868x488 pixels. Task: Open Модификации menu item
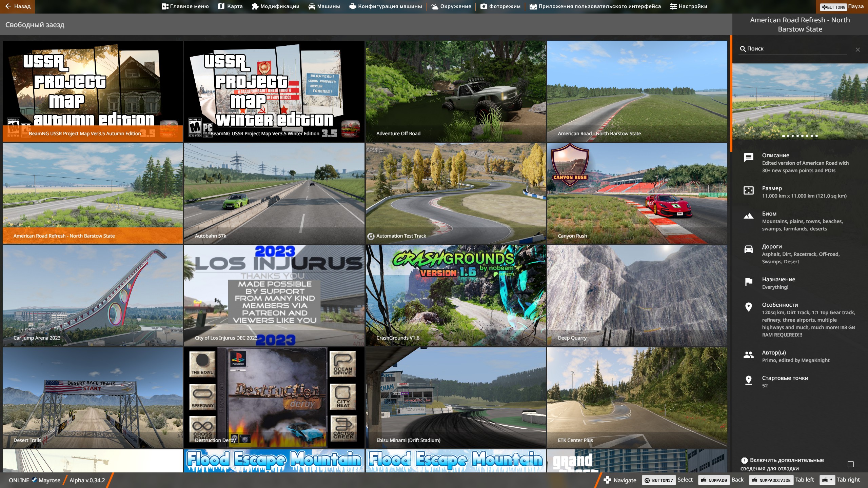coord(275,6)
